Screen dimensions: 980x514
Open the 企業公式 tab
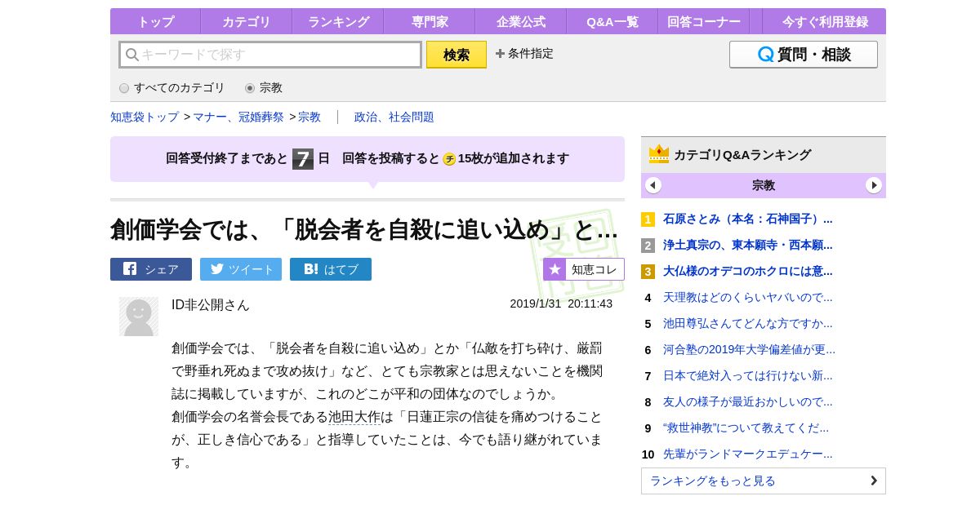521,22
